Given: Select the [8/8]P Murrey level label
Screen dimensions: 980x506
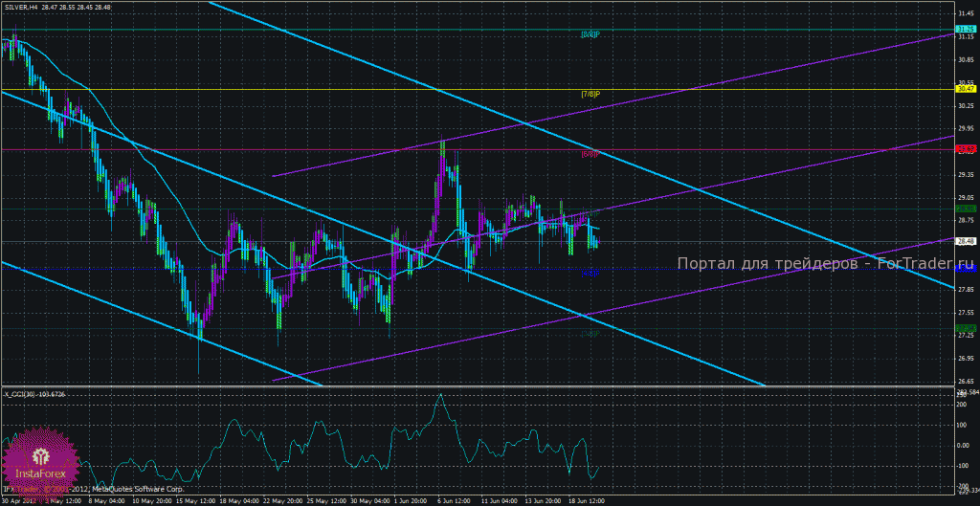Looking at the screenshot, I should (x=590, y=34).
